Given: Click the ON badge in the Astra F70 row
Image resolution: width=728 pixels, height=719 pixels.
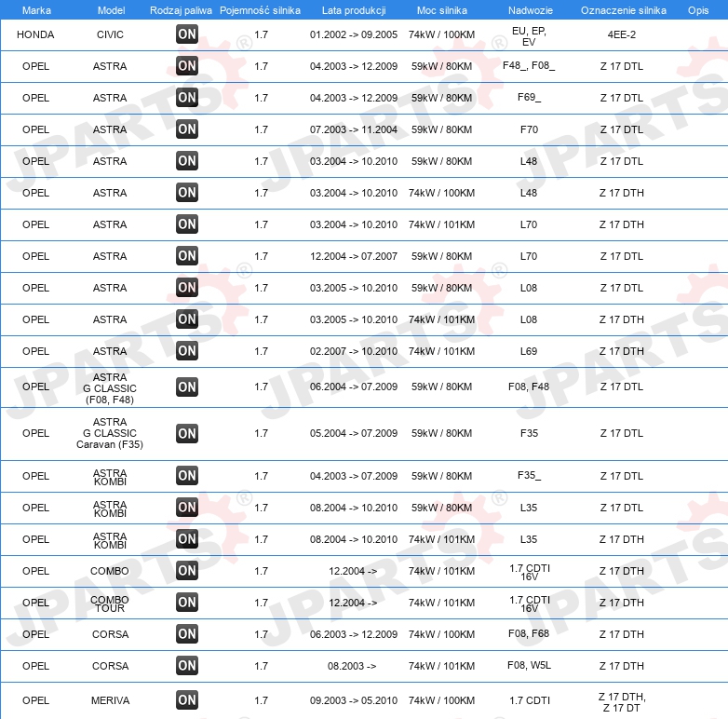Looking at the screenshot, I should (x=187, y=129).
